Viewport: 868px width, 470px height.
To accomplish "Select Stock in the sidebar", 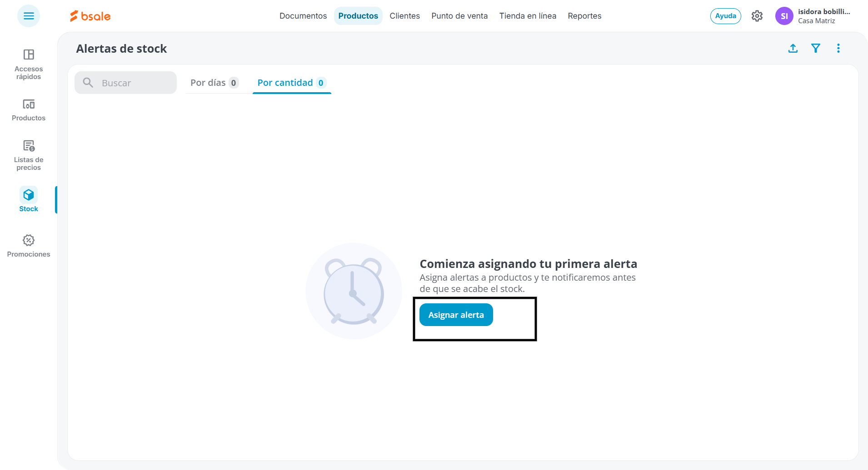I will [29, 200].
